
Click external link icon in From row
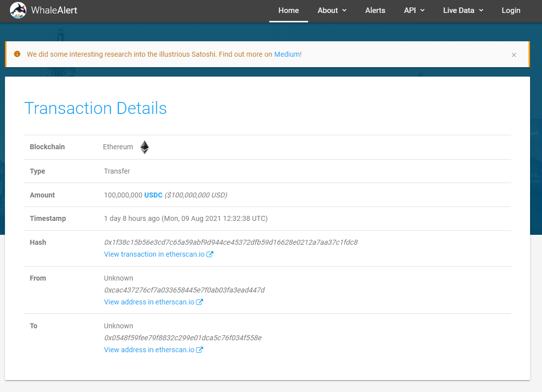click(x=200, y=302)
